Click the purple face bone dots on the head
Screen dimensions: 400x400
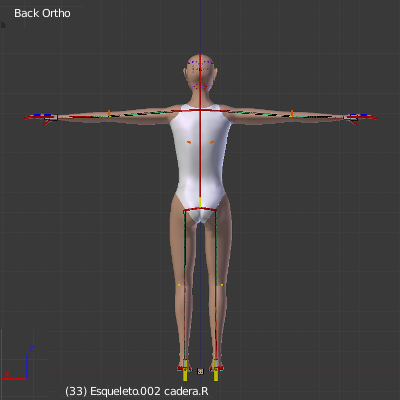[x=200, y=74]
